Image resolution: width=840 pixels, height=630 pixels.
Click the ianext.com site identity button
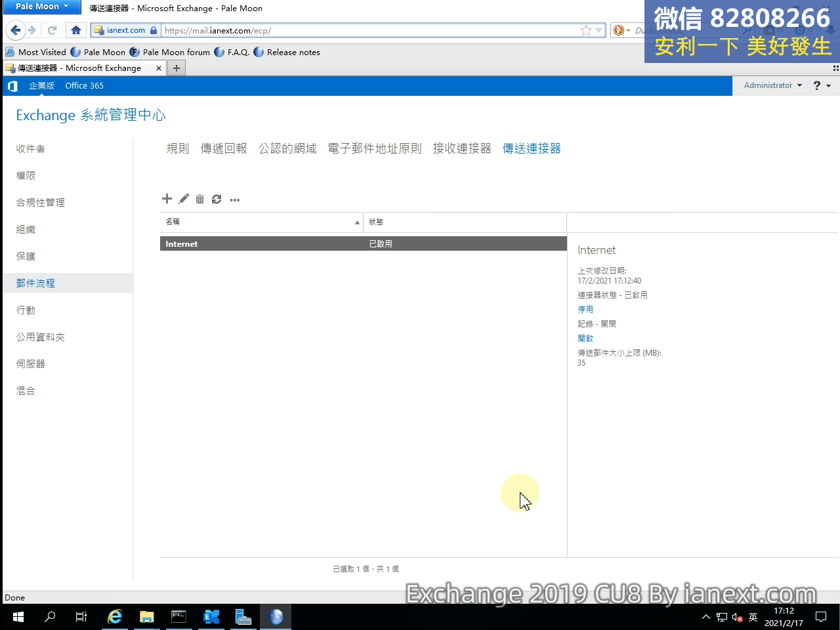click(125, 30)
